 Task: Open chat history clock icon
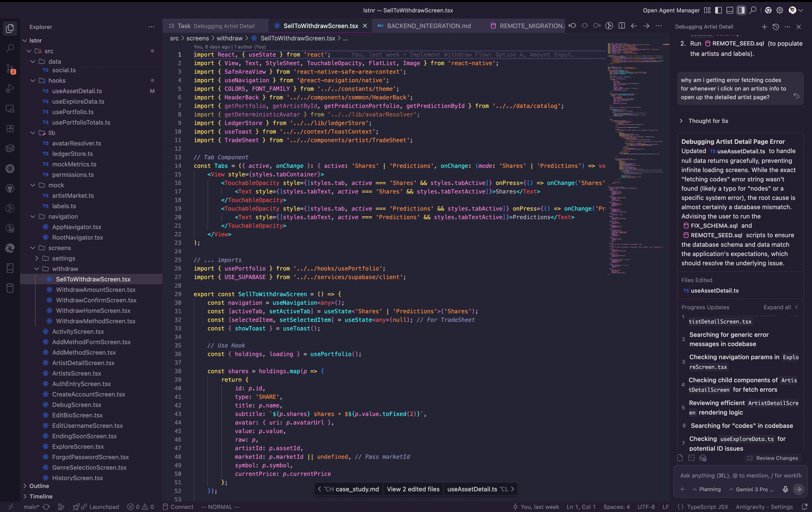coord(776,27)
